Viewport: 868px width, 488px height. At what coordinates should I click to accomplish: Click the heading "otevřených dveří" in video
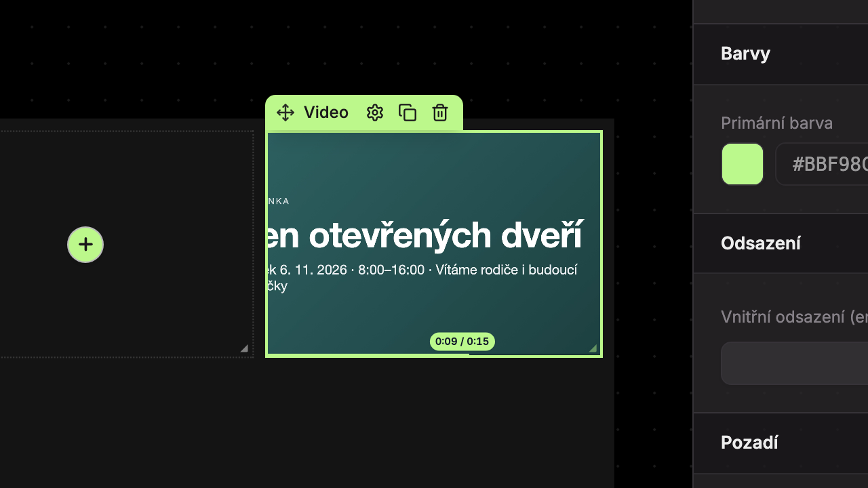click(446, 235)
